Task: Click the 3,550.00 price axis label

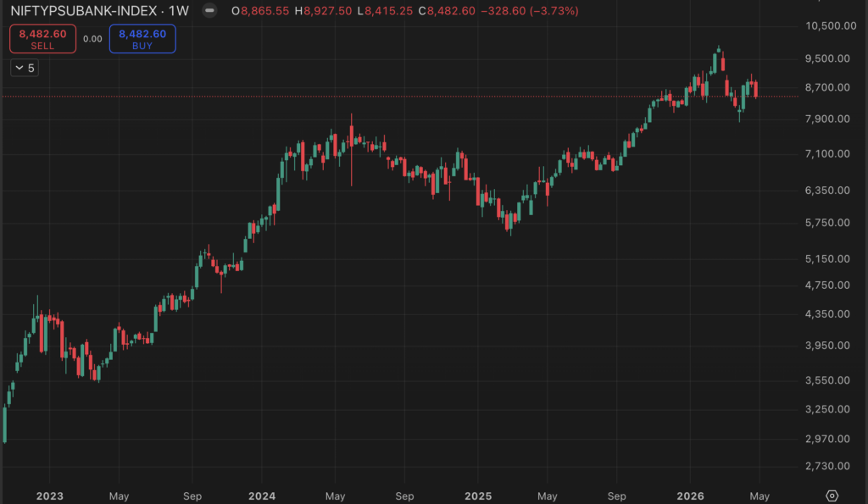Action: [827, 380]
